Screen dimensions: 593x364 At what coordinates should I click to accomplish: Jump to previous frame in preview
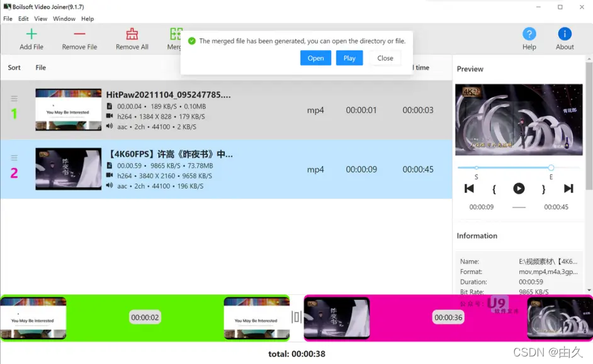pyautogui.click(x=469, y=189)
